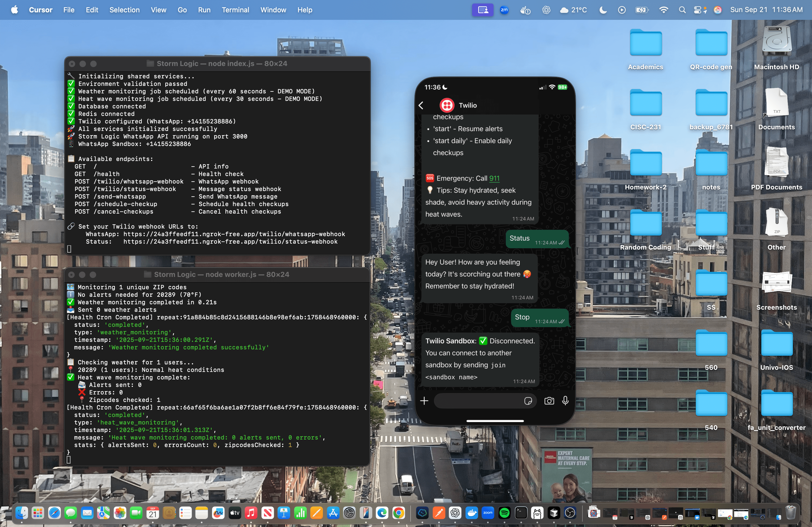The height and width of the screenshot is (527, 812).
Task: Open the Selection menu
Action: (124, 10)
